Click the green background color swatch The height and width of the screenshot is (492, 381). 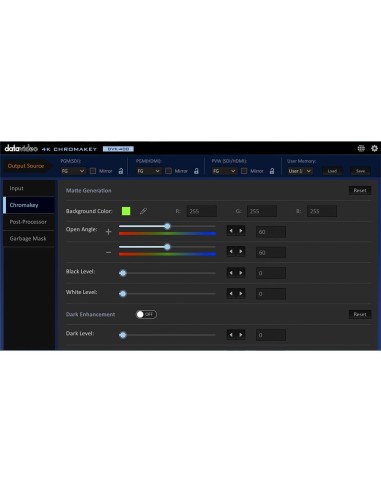[126, 211]
